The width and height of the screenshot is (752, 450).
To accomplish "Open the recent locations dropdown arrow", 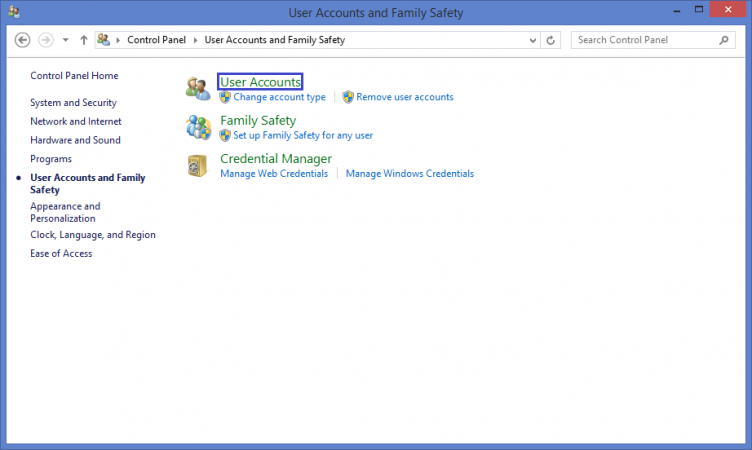I will point(65,40).
